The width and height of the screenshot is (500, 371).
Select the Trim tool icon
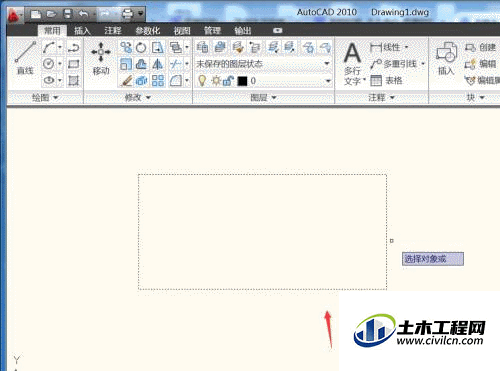pos(175,64)
